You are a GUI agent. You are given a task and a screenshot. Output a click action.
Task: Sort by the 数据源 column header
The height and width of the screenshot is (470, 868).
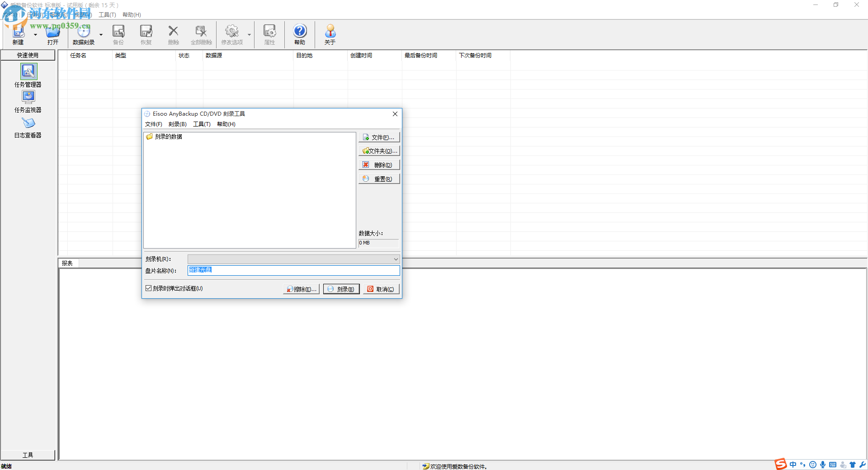[248, 56]
